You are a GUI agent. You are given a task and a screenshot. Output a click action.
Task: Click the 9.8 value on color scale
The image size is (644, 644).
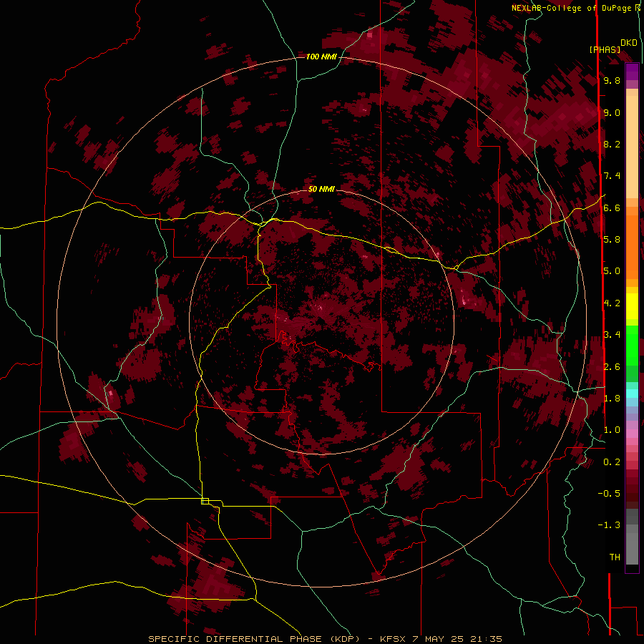coord(612,80)
